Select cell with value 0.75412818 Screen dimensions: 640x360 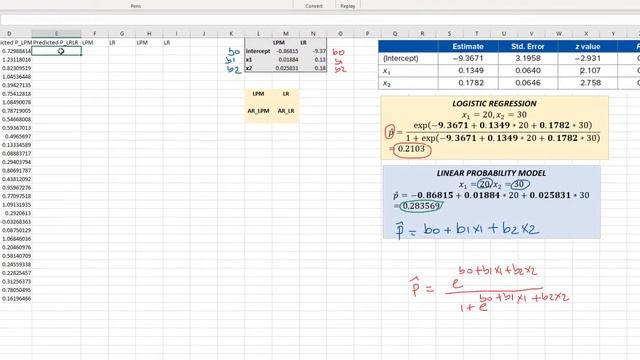[16, 94]
